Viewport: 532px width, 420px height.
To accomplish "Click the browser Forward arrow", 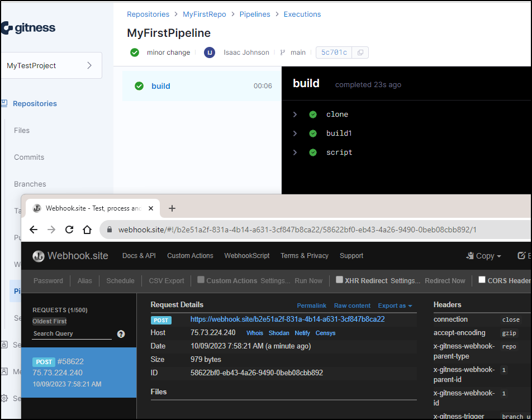I will tap(51, 230).
